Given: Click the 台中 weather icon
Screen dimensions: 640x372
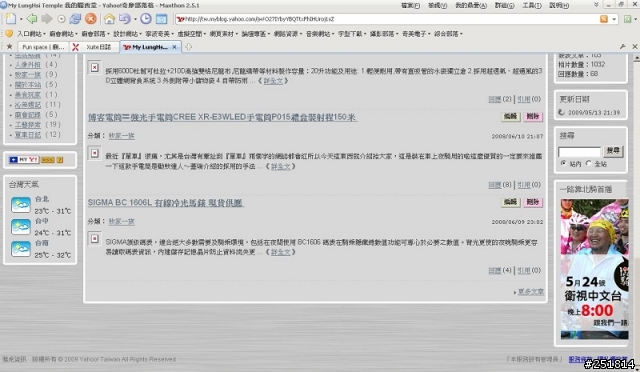Looking at the screenshot, I should [21, 227].
